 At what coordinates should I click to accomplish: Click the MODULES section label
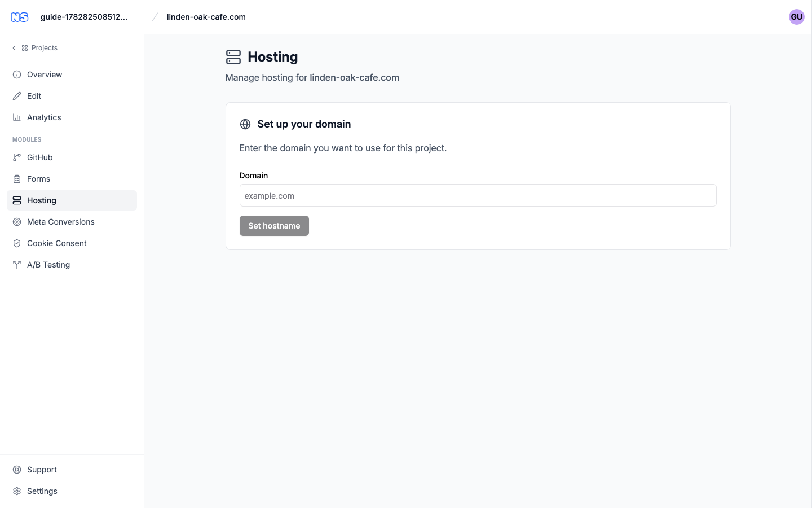click(27, 139)
